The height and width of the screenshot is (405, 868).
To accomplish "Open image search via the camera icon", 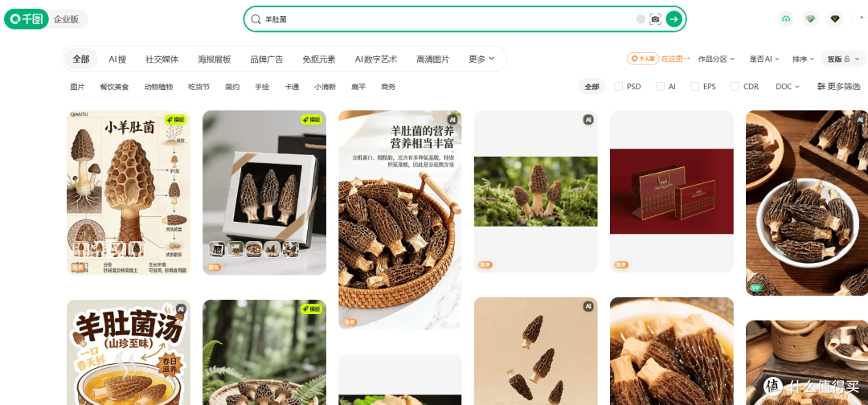I will [x=656, y=19].
